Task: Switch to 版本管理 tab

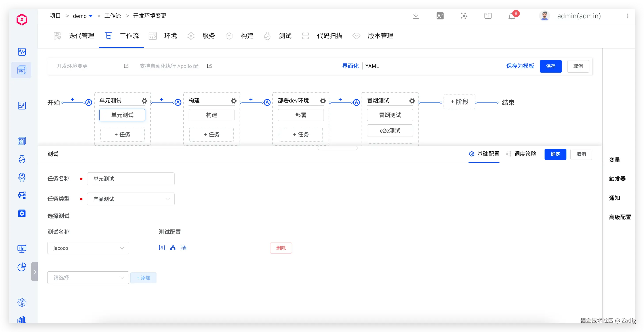Action: 373,36
